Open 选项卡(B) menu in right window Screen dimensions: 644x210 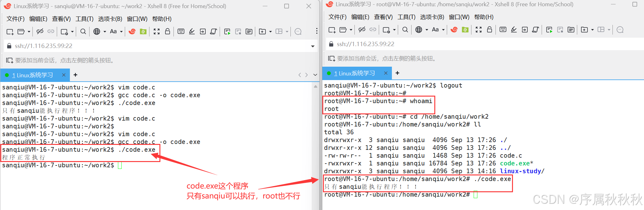pos(432,17)
